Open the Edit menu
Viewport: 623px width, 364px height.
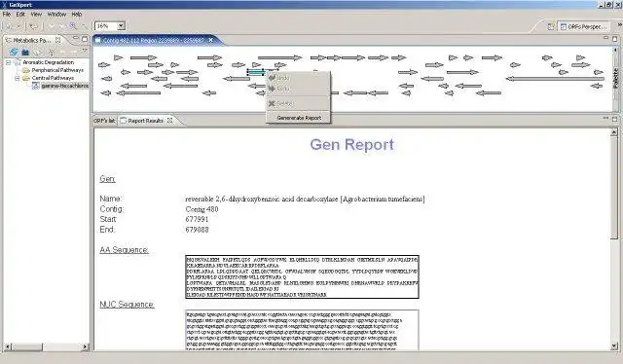20,14
